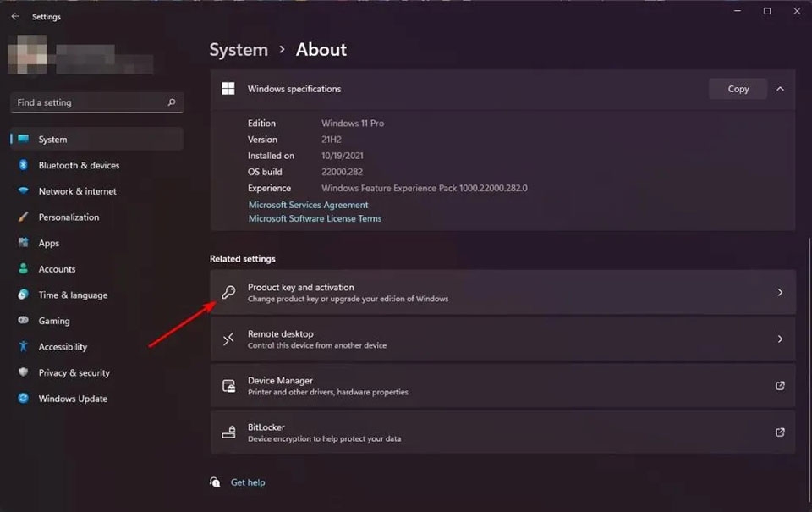This screenshot has width=812, height=512.
Task: Click the user profile avatar
Action: click(28, 54)
